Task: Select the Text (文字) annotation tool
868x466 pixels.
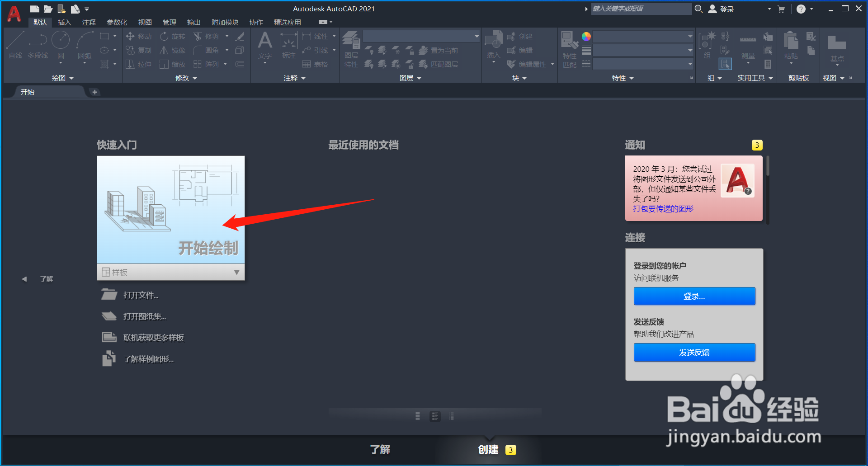Action: click(265, 45)
